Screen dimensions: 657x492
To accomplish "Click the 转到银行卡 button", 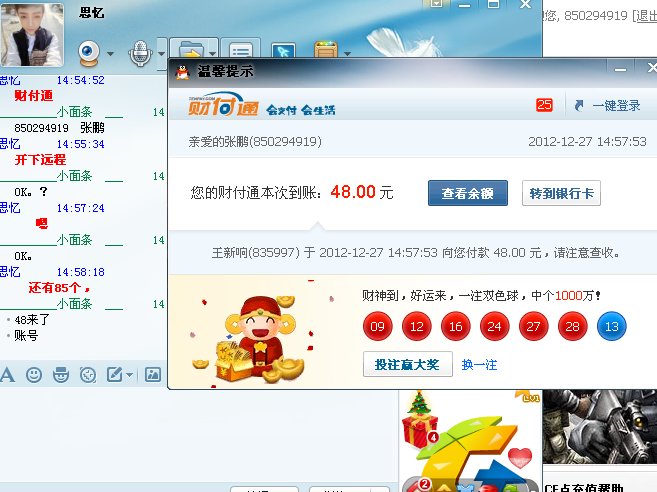I will (x=561, y=193).
